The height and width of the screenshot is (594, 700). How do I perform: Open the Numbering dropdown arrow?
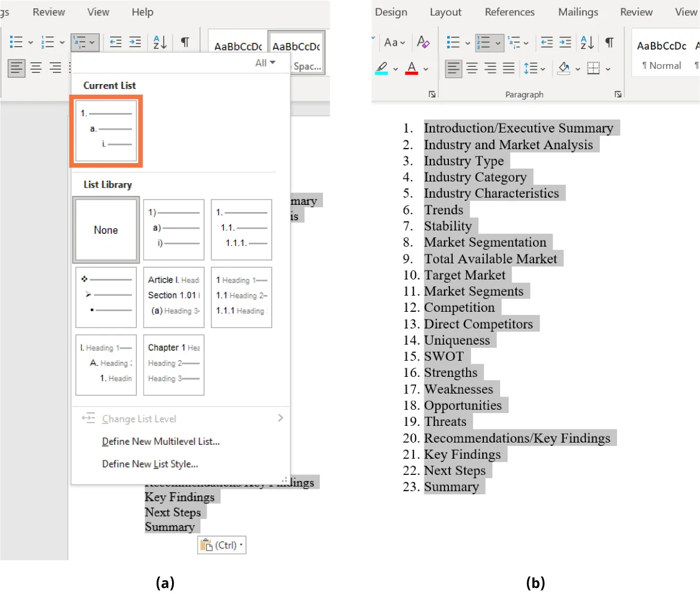point(497,42)
